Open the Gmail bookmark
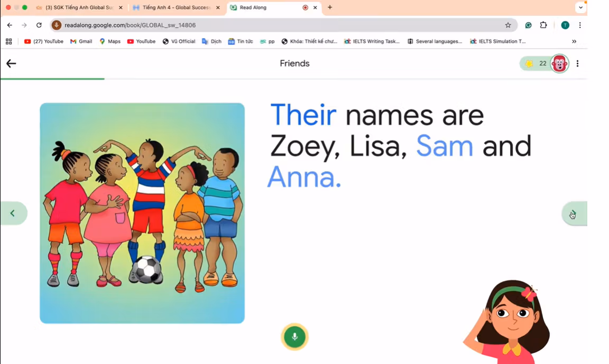The image size is (609, 364). (x=81, y=41)
